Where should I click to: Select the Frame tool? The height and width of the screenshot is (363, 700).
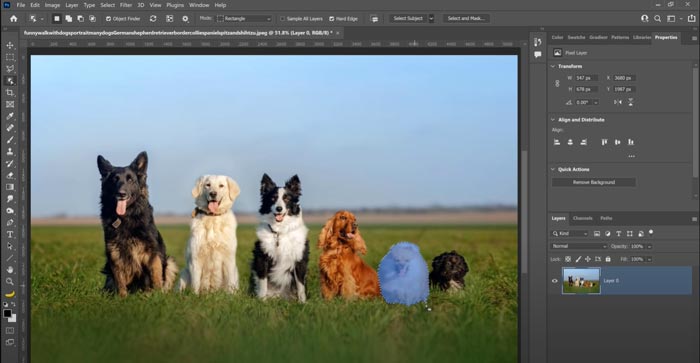point(10,104)
